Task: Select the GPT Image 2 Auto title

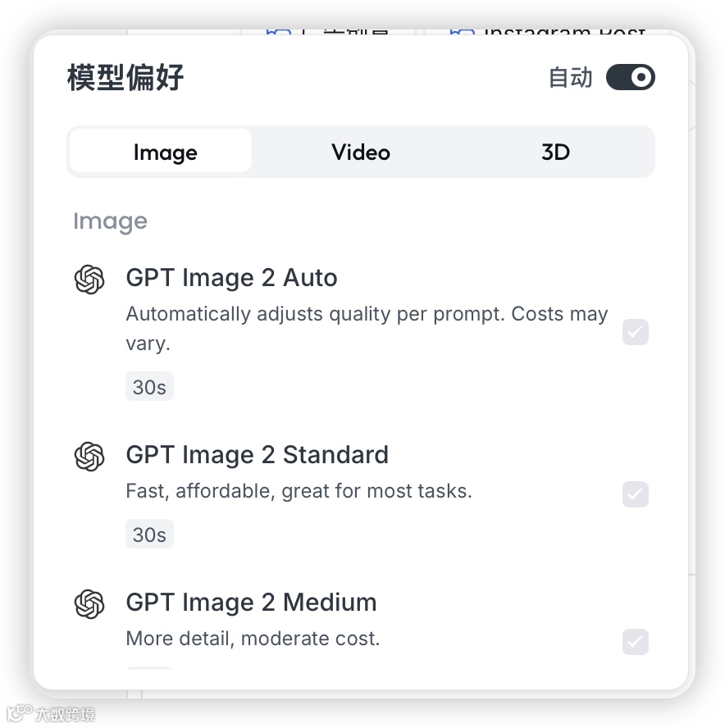Action: coord(231,278)
